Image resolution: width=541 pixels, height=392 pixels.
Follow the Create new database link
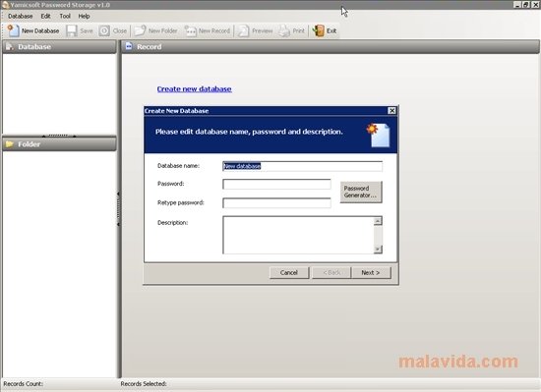coord(194,88)
